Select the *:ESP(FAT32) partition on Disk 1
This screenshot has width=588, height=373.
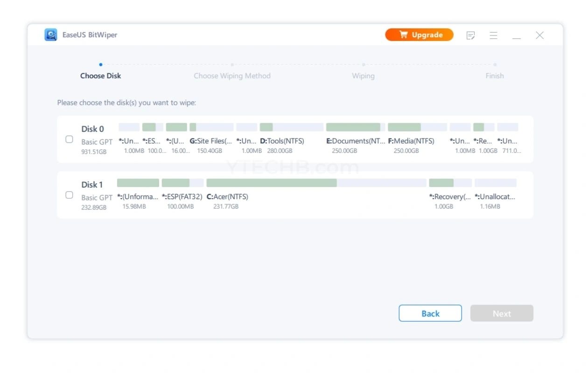pos(182,194)
